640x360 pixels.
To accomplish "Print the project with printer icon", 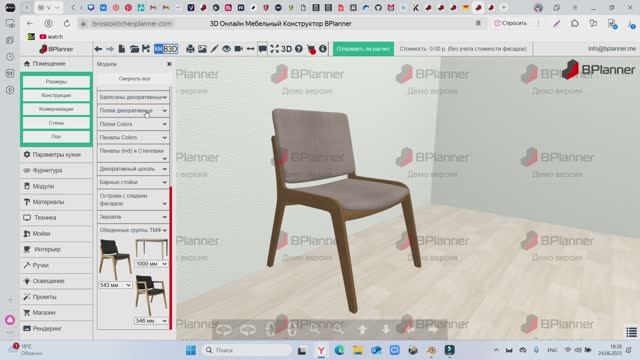I will (190, 49).
